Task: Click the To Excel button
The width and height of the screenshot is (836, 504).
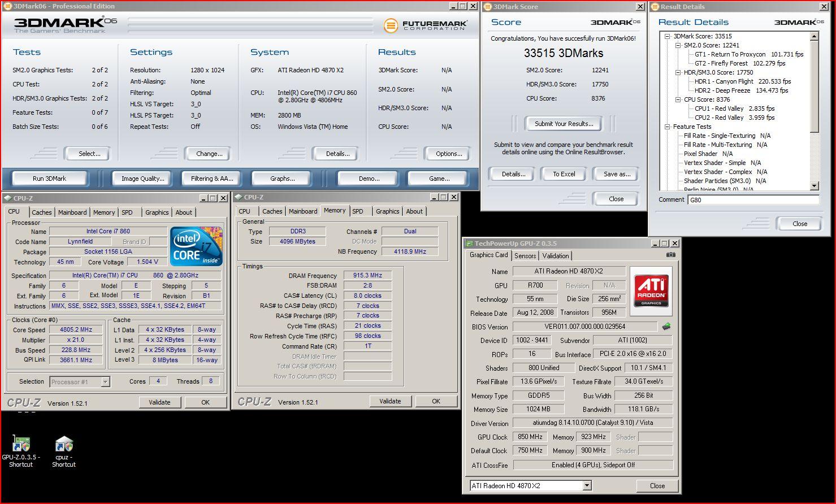Action: tap(564, 174)
